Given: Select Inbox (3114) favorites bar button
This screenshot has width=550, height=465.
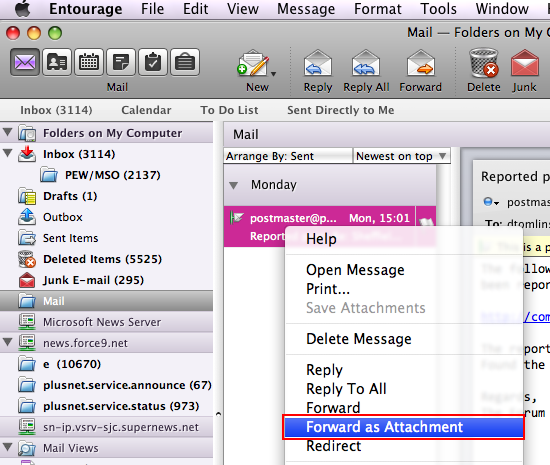Looking at the screenshot, I should [x=56, y=110].
